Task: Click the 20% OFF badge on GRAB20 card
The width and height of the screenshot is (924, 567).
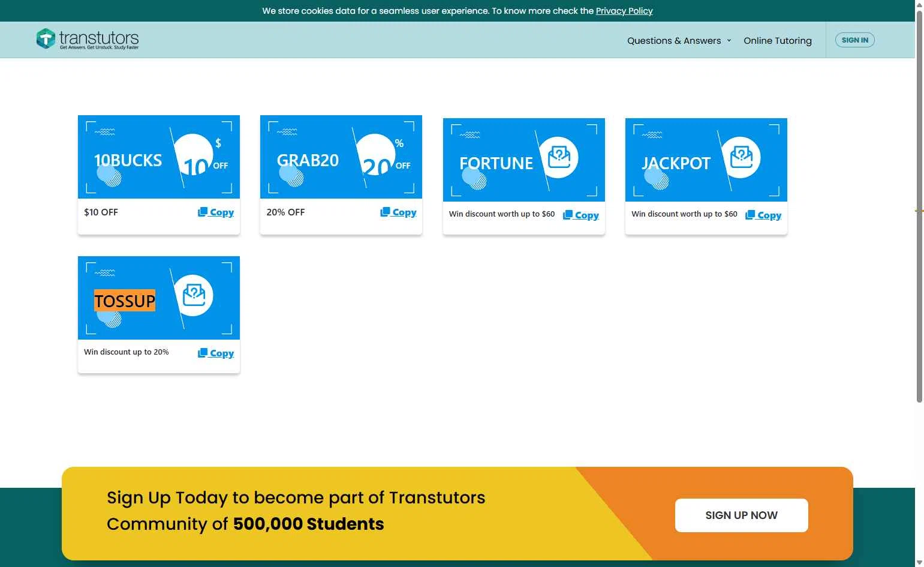Action: point(385,156)
